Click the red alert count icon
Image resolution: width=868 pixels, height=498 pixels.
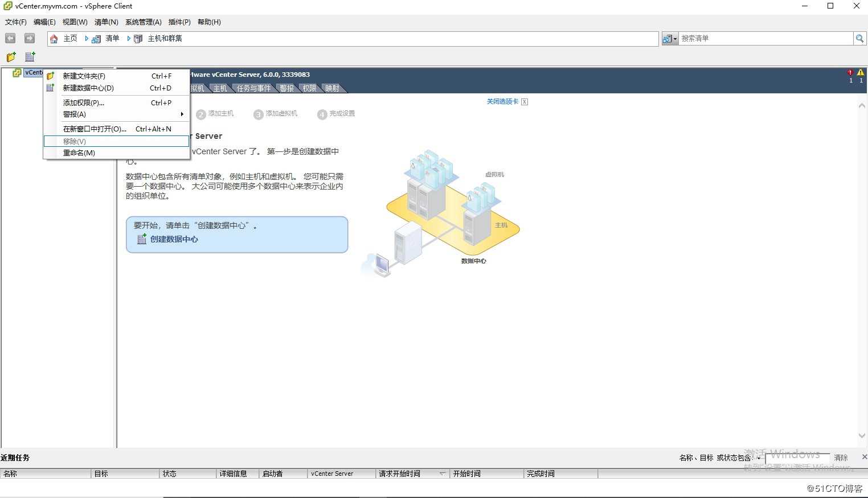850,73
